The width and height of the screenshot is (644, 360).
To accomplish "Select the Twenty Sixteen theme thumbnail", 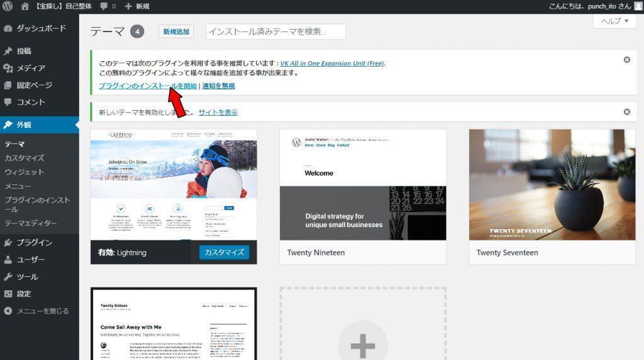I will [174, 325].
